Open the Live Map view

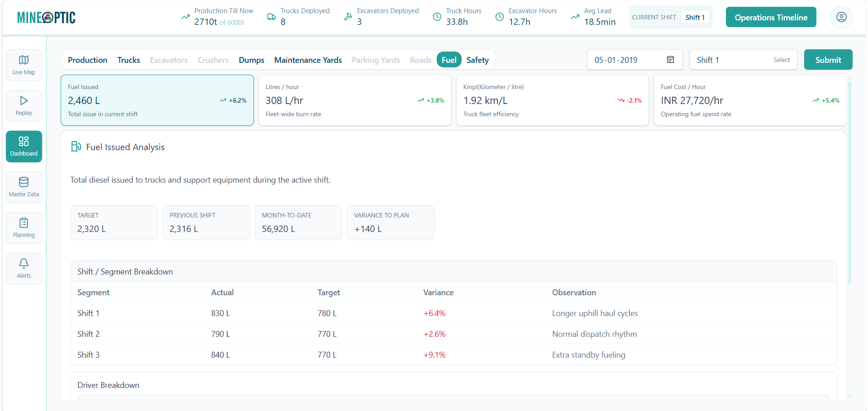[24, 65]
